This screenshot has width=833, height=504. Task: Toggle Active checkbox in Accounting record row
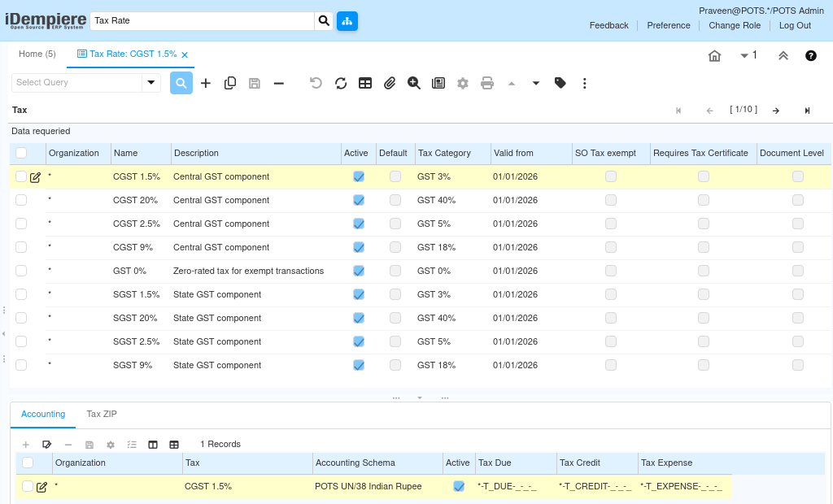tap(459, 486)
